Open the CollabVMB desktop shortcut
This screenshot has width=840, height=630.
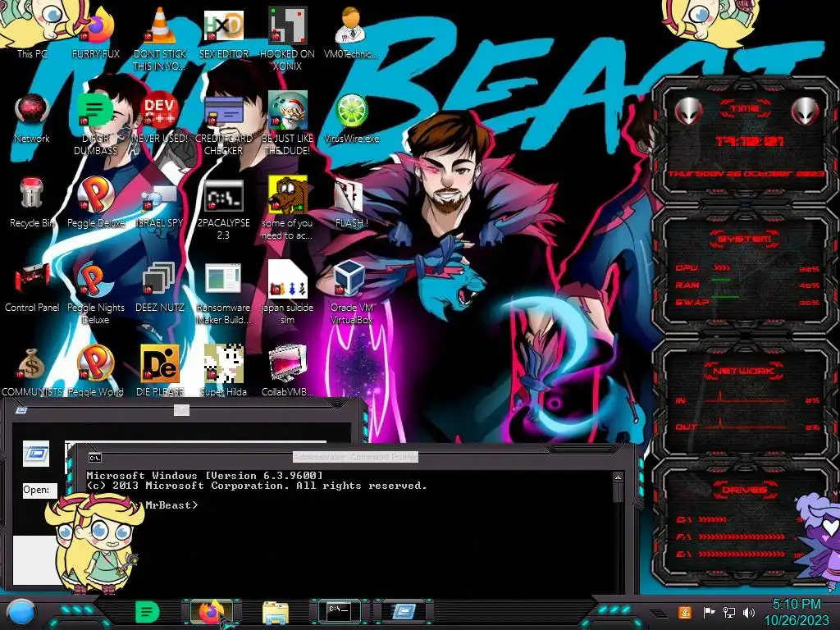tap(287, 371)
